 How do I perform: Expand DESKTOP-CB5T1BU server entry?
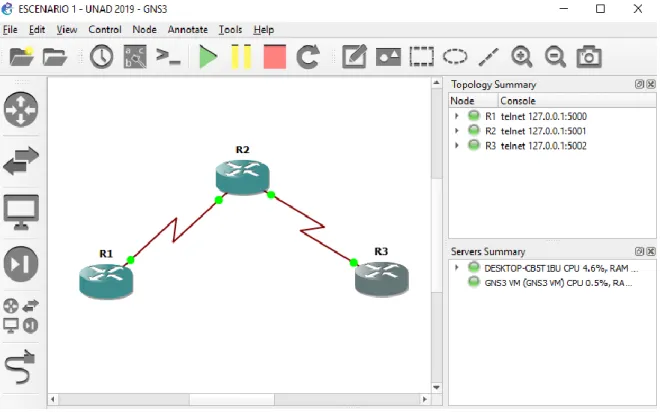click(x=457, y=267)
